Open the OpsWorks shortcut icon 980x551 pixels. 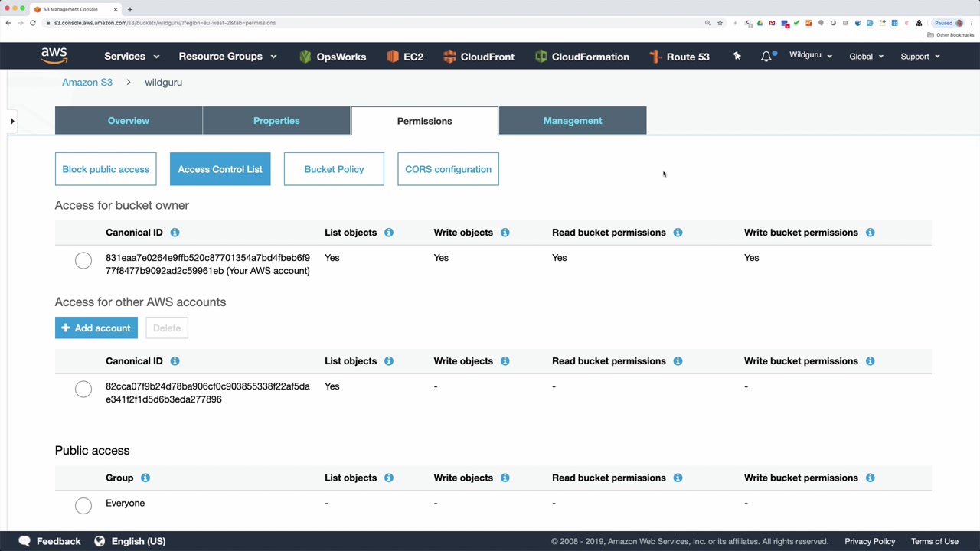click(305, 57)
